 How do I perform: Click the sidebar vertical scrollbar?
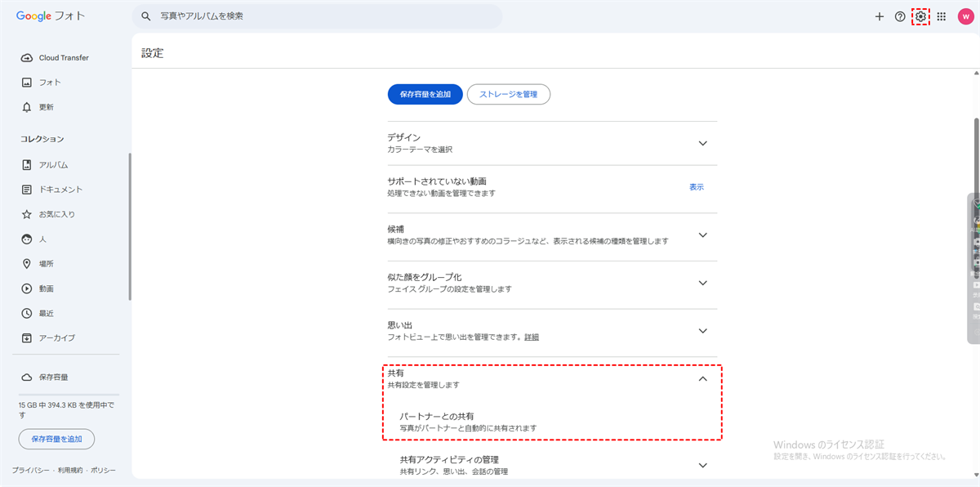130,228
